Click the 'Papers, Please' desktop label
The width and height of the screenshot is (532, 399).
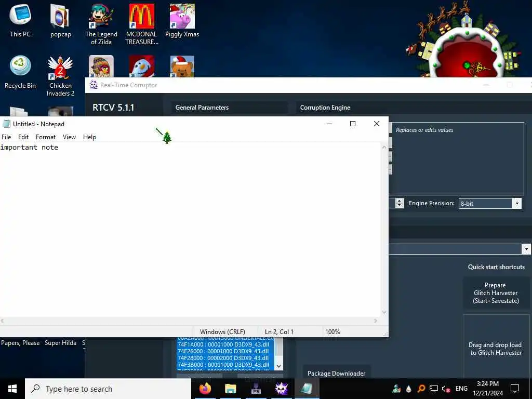click(20, 343)
